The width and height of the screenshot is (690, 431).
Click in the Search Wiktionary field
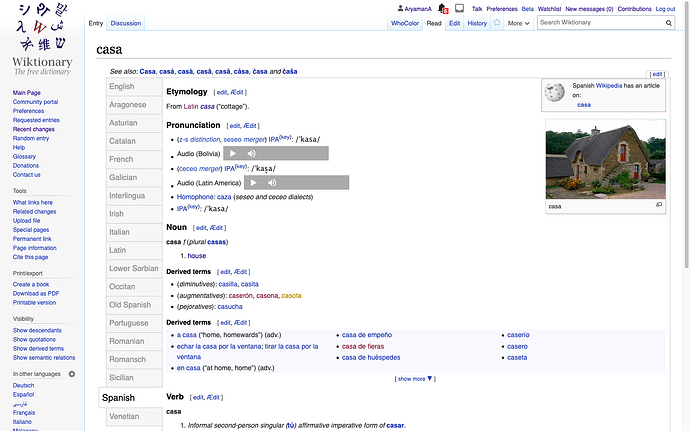pyautogui.click(x=601, y=22)
